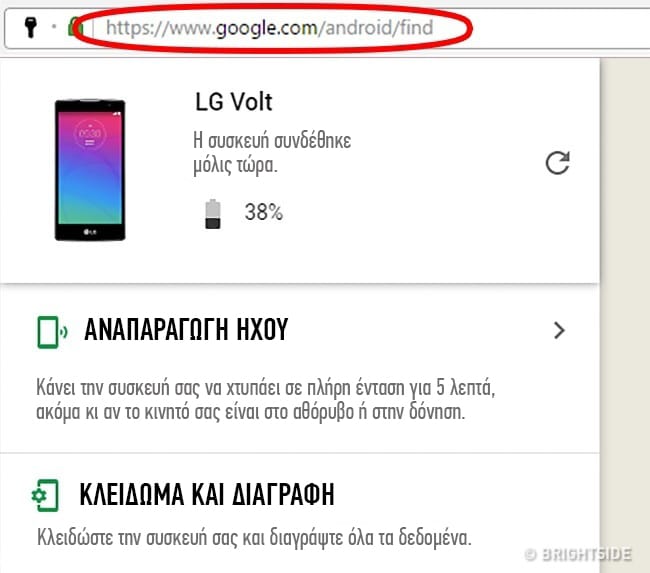Click the google.com/android/find URL field
650x573 pixels.
tap(269, 28)
